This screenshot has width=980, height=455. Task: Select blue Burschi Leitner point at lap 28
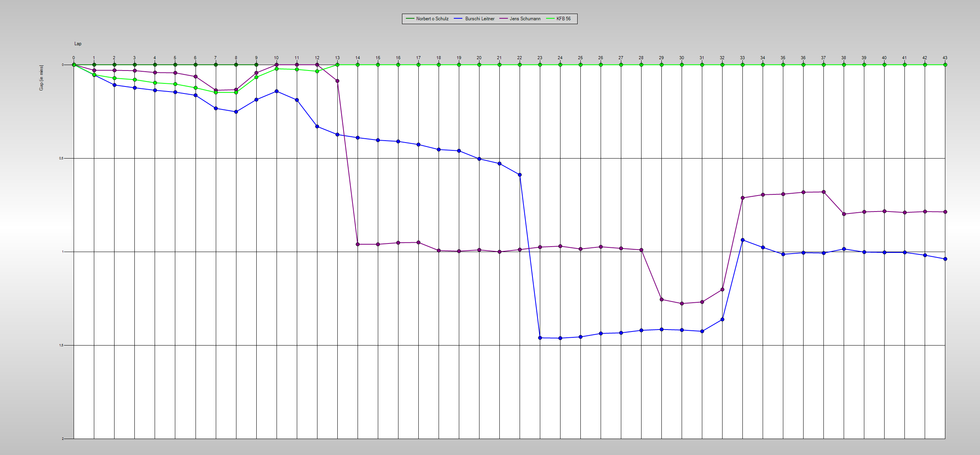pos(641,330)
